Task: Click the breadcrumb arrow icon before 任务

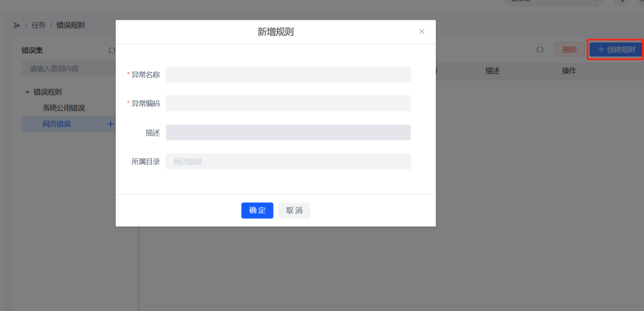Action: tap(17, 25)
